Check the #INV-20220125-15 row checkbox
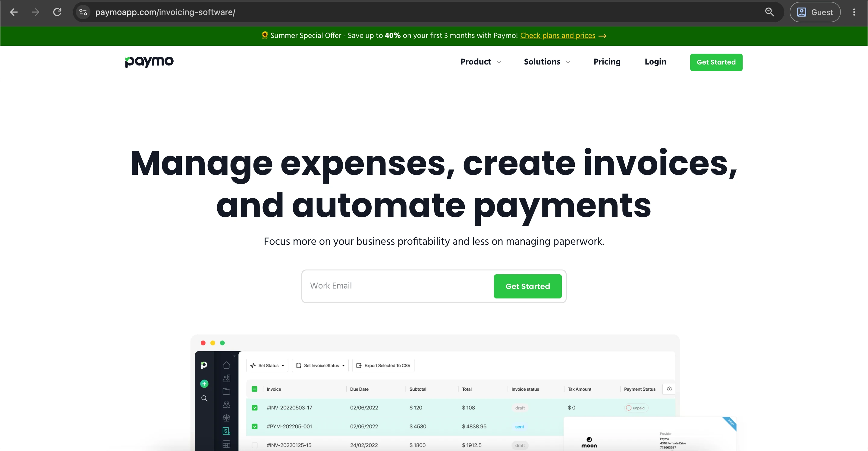Image resolution: width=868 pixels, height=451 pixels. pos(255,445)
